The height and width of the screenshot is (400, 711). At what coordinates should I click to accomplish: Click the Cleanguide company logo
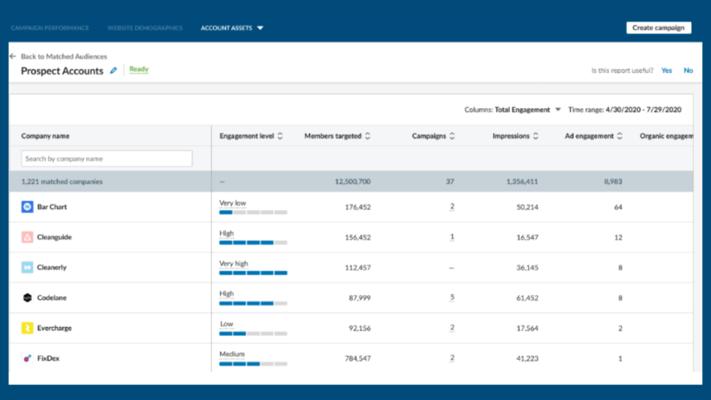tap(27, 237)
